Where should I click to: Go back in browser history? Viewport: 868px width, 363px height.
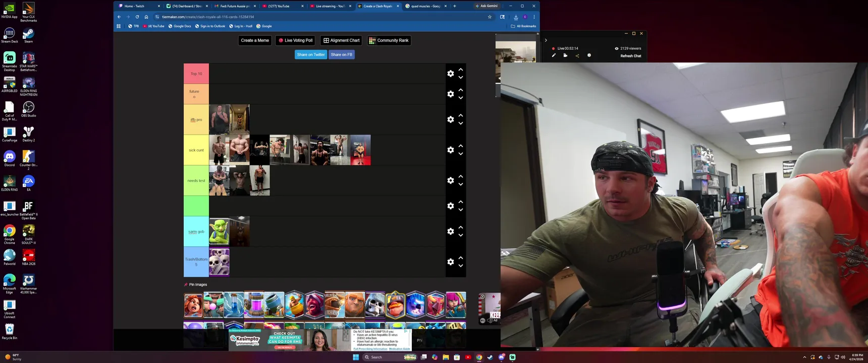119,17
